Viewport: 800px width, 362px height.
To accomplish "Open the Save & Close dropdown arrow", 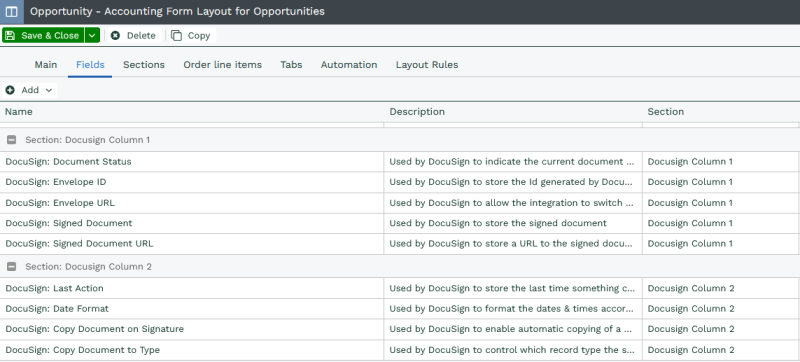I will (x=92, y=35).
